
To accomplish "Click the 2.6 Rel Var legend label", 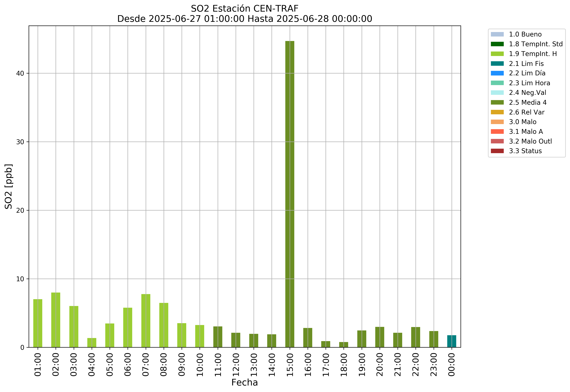I will 526,112.
